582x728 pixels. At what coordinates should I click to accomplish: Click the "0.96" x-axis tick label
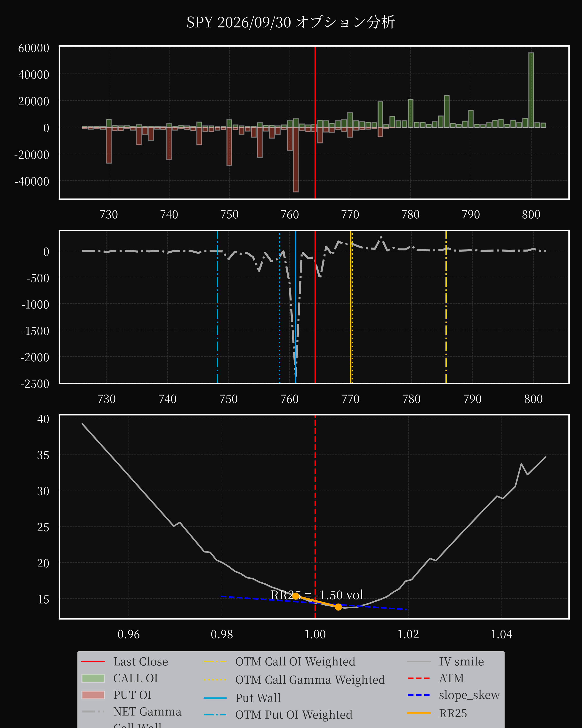point(129,634)
